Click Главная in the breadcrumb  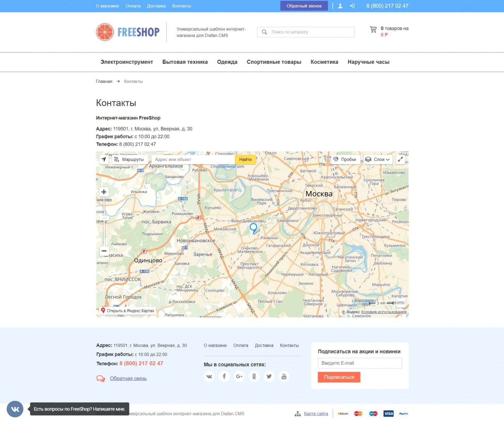pyautogui.click(x=104, y=81)
